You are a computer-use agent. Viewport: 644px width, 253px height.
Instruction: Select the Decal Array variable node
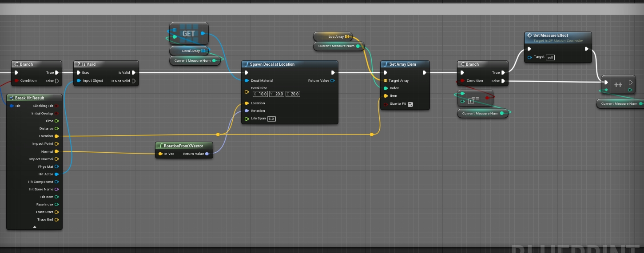189,51
